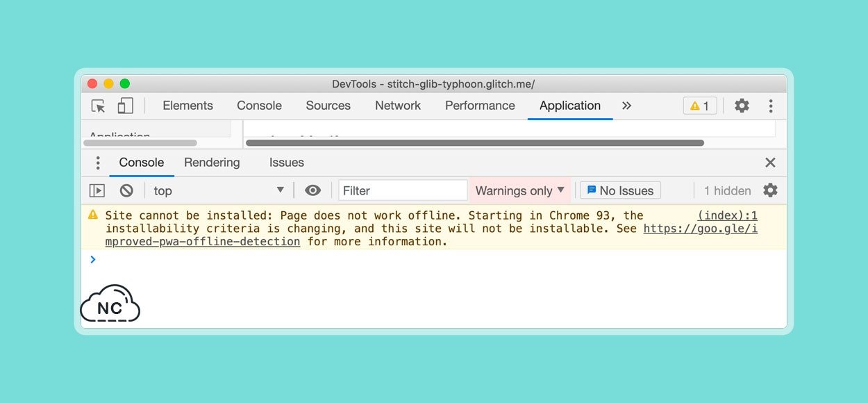Click the console prompt chevron line
The width and height of the screenshot is (868, 403).
pyautogui.click(x=434, y=260)
